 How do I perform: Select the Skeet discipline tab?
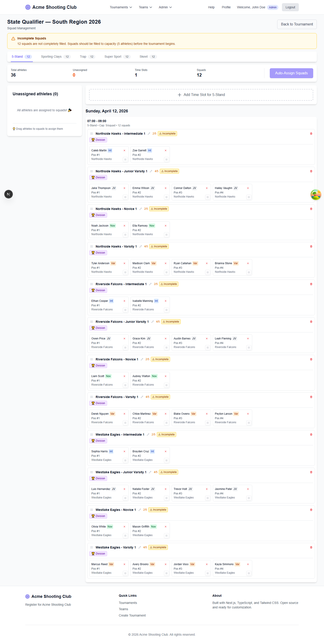(x=147, y=57)
